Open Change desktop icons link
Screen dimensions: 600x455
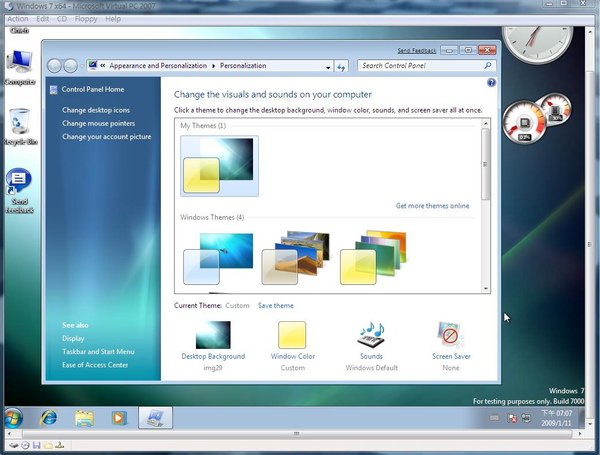[x=96, y=110]
